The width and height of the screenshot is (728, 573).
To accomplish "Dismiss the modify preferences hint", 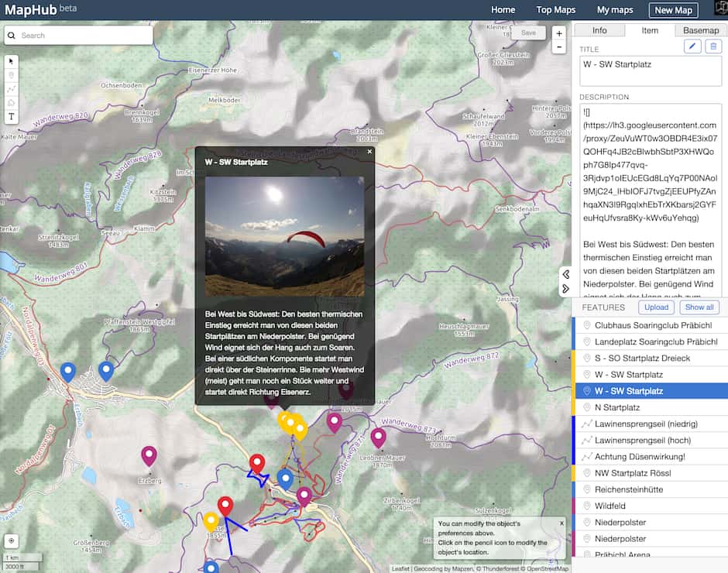I will [561, 523].
